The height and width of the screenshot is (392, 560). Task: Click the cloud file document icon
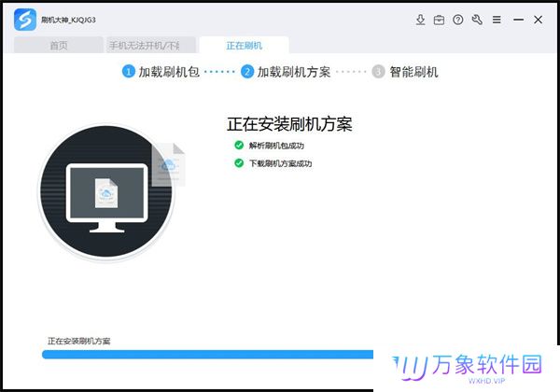[x=168, y=164]
